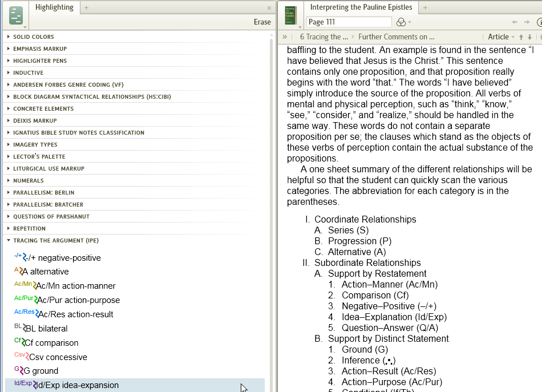
Task: Open the Interpreting the Pauline Epistles book cover icon
Action: (290, 16)
